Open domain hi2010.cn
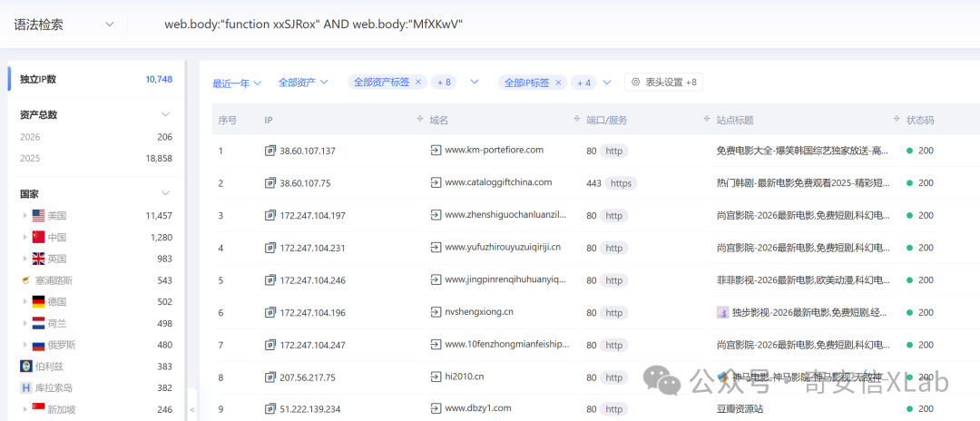 465,377
